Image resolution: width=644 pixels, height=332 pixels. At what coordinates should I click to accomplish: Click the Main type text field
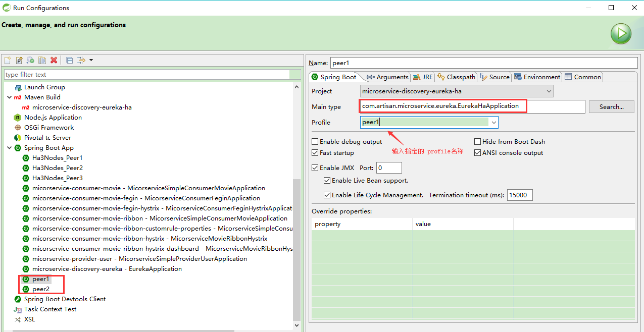pyautogui.click(x=472, y=106)
